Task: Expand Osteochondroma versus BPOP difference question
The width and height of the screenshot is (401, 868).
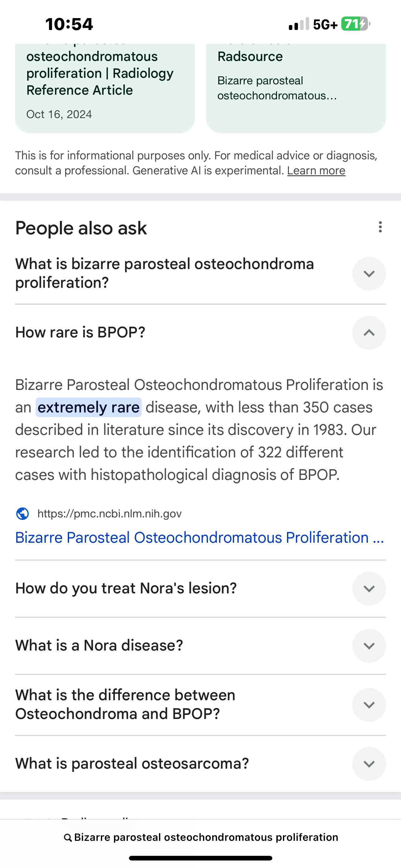Action: pyautogui.click(x=369, y=705)
